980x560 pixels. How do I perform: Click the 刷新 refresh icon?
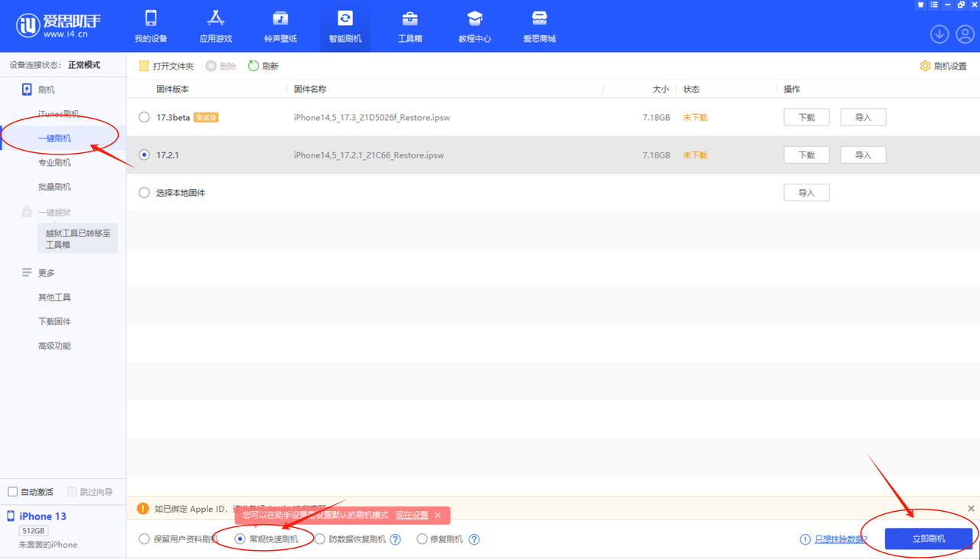click(253, 66)
